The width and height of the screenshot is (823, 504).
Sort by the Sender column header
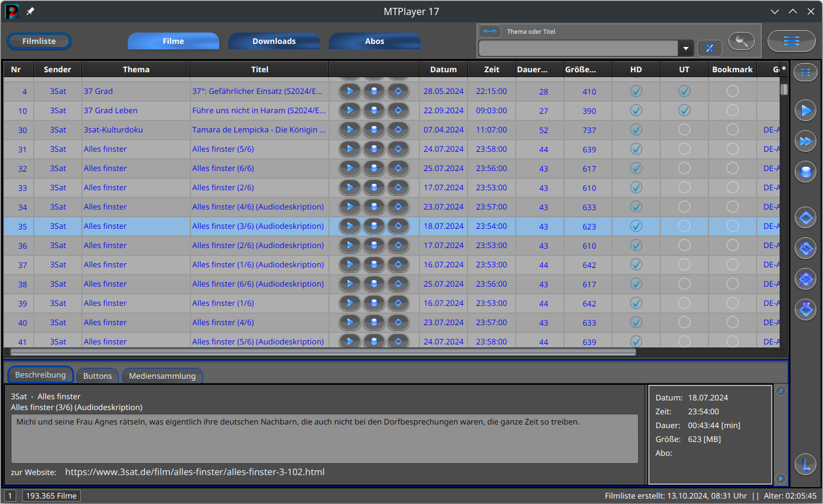coord(58,69)
